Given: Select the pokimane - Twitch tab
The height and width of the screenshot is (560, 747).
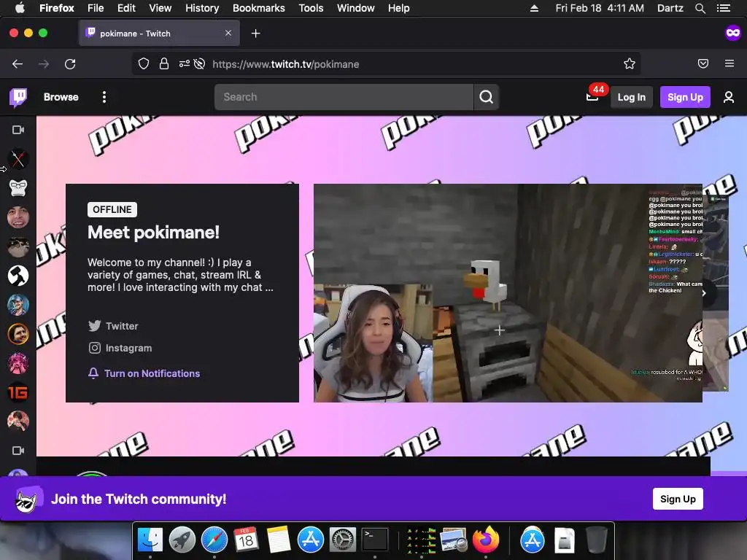Looking at the screenshot, I should 159,34.
